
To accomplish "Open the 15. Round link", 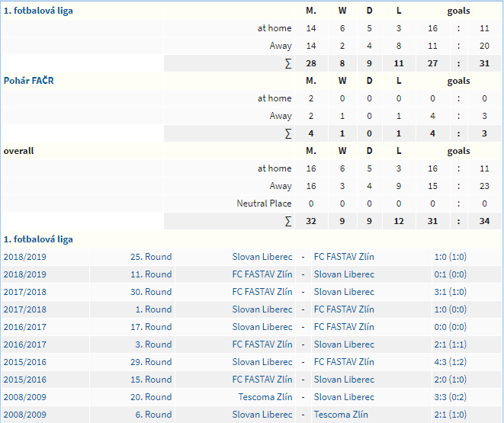I will point(151,380).
